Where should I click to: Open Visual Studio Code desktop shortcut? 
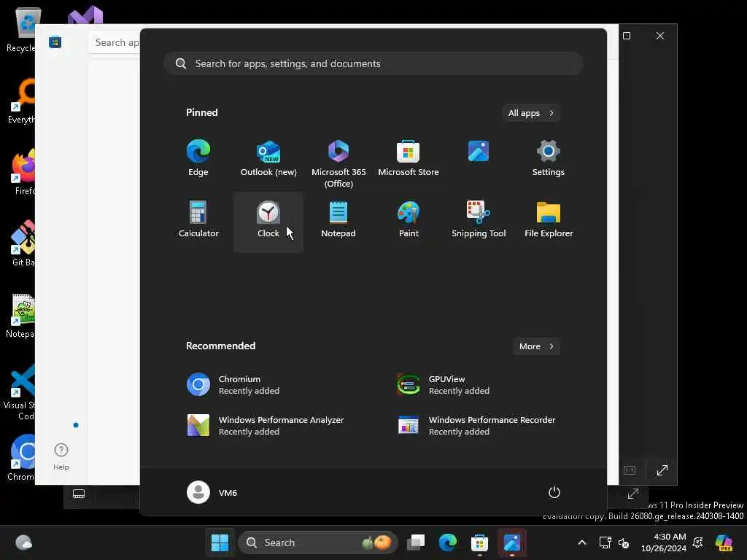[19, 392]
